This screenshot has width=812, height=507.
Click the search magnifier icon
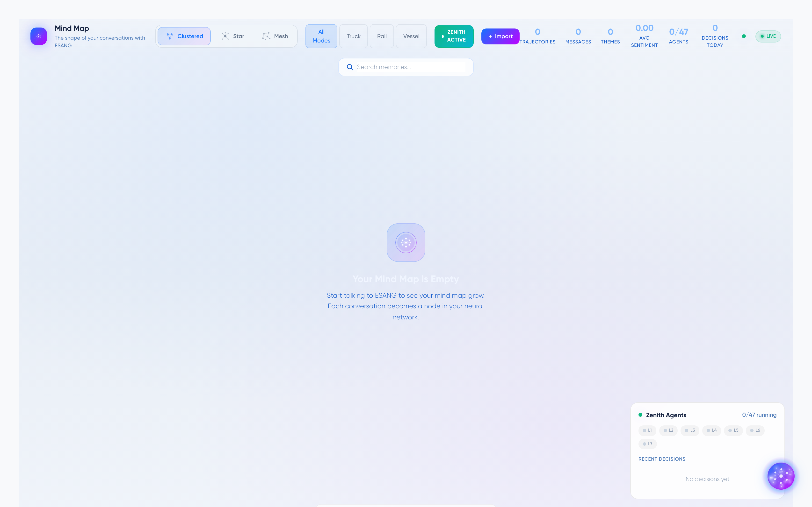click(350, 67)
